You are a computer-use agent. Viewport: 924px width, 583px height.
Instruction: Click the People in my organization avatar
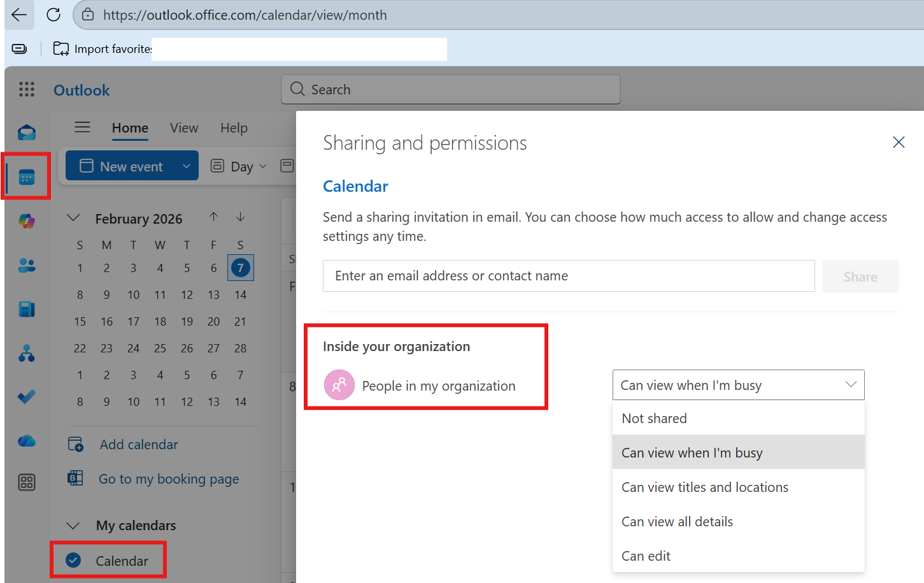[339, 385]
